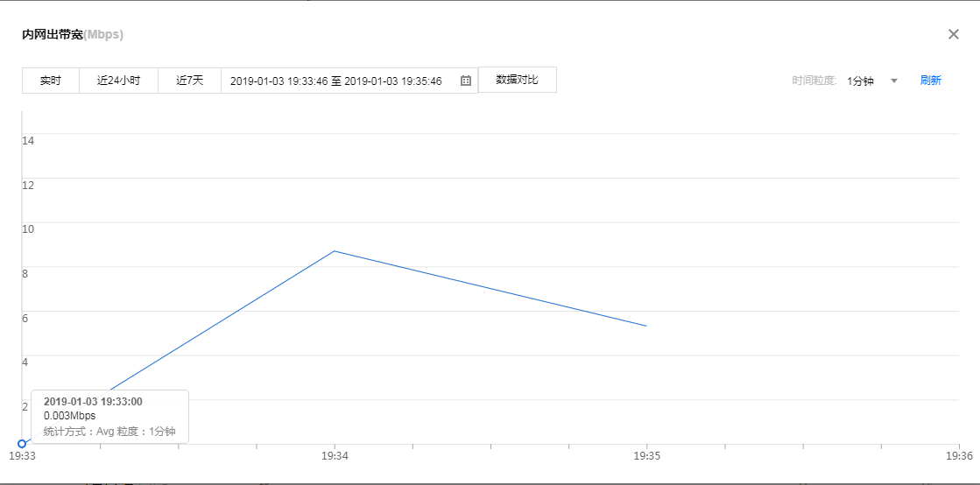Screen dimensions: 980x485
Task: Click the 刷新 refresh link
Action: 930,81
